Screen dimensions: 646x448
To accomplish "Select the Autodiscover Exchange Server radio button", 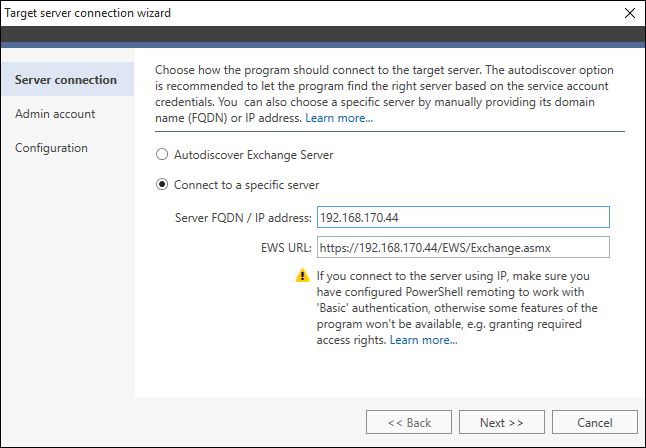I will [x=162, y=155].
